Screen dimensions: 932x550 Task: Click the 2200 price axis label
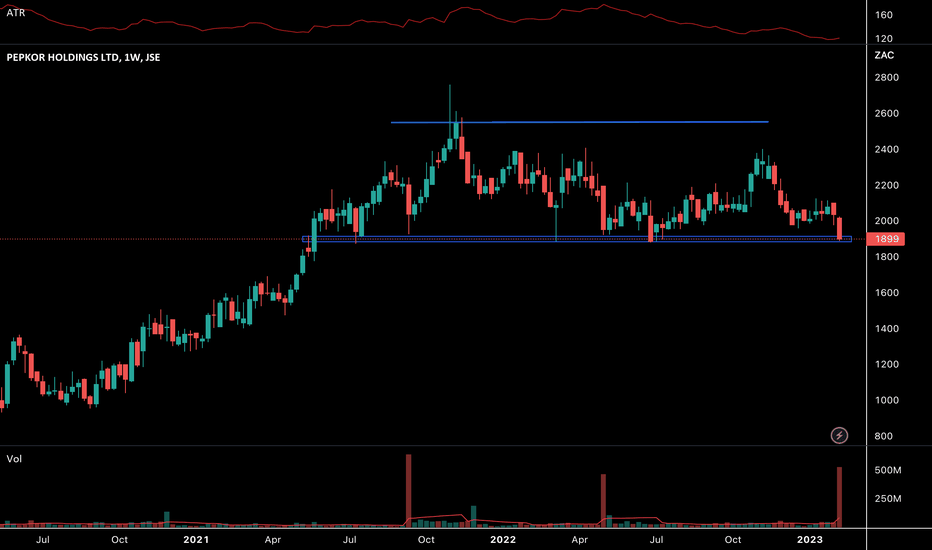[x=886, y=186]
